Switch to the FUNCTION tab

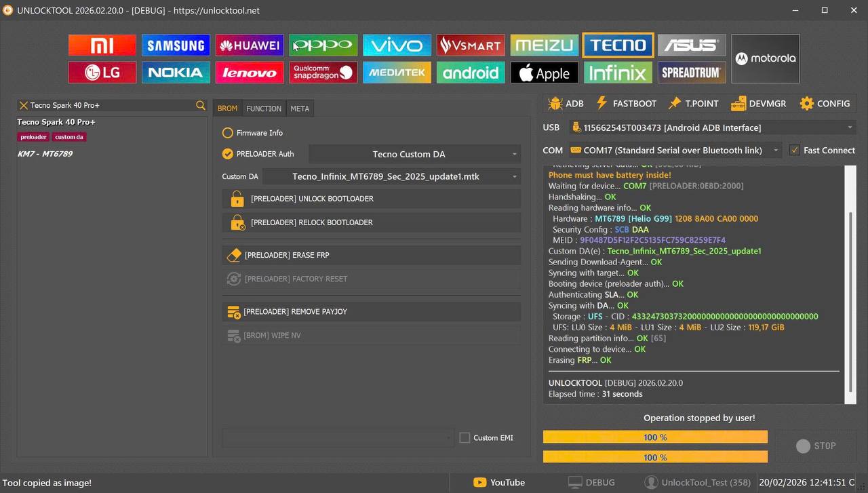pyautogui.click(x=263, y=109)
